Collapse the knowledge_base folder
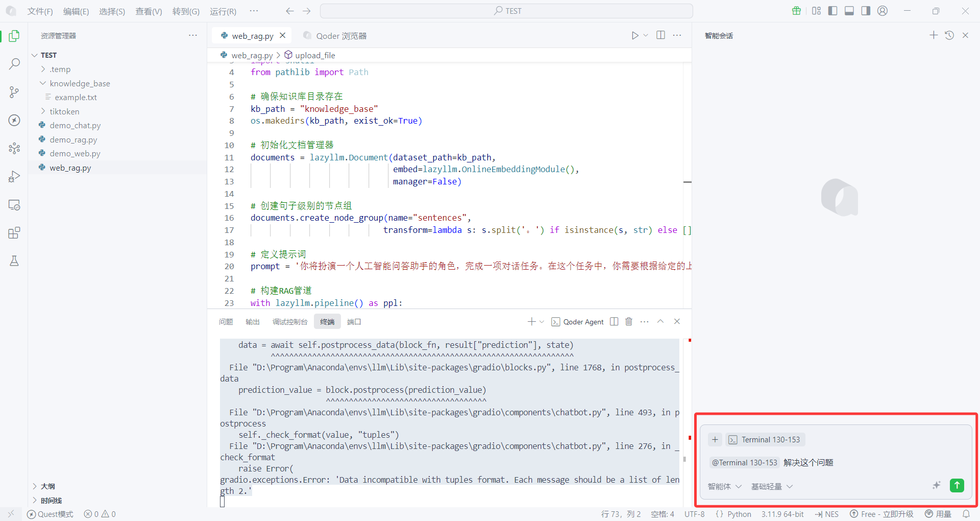The height and width of the screenshot is (521, 980). (43, 83)
